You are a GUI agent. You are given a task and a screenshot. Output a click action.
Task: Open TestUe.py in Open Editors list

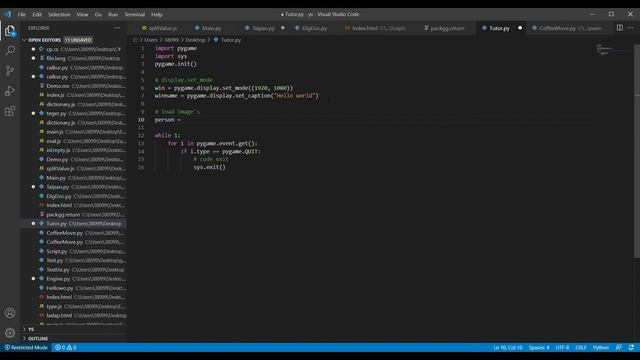pos(73,269)
